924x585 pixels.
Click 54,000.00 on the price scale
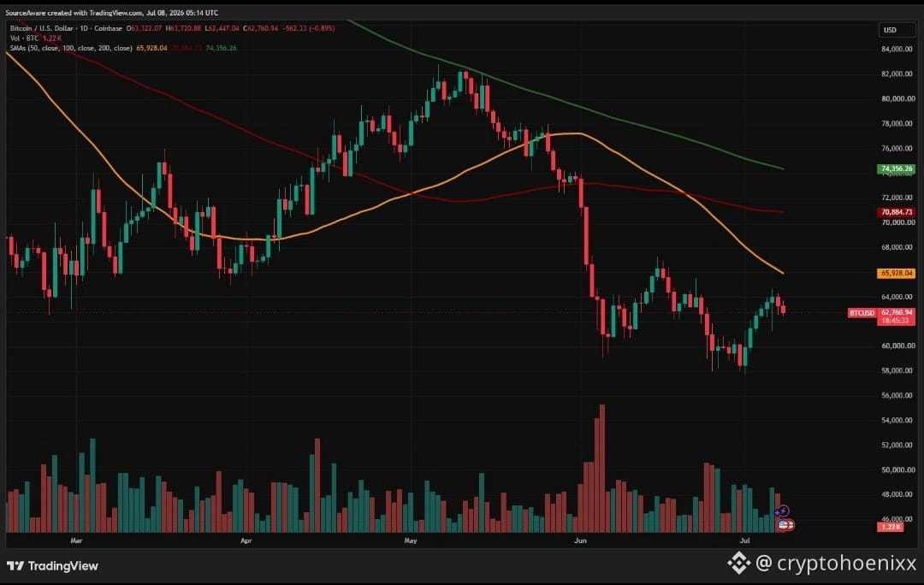click(x=898, y=420)
